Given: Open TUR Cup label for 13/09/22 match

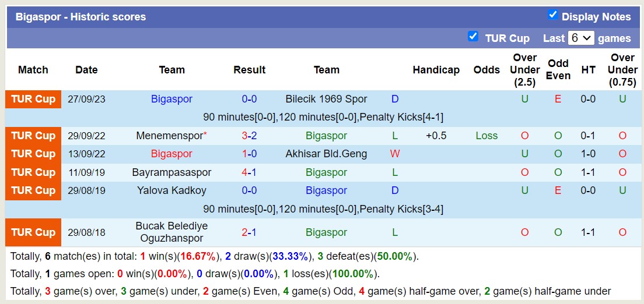Looking at the screenshot, I should click(x=33, y=154).
